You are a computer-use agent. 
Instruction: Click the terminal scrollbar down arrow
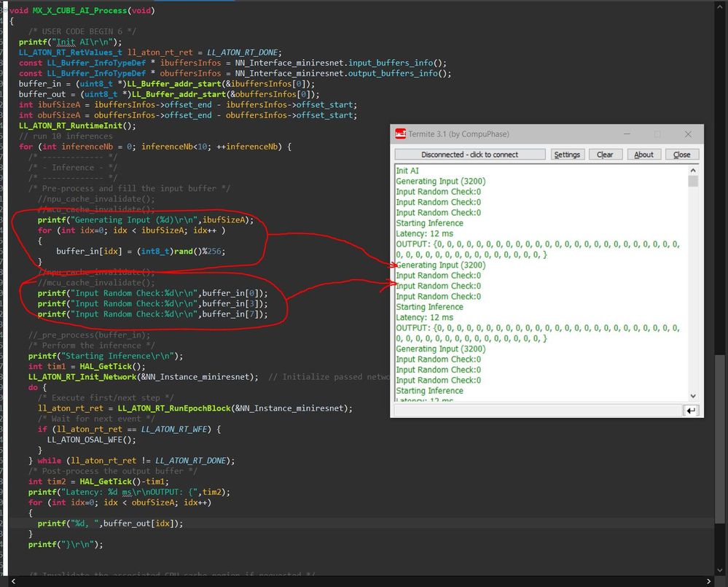coord(693,396)
